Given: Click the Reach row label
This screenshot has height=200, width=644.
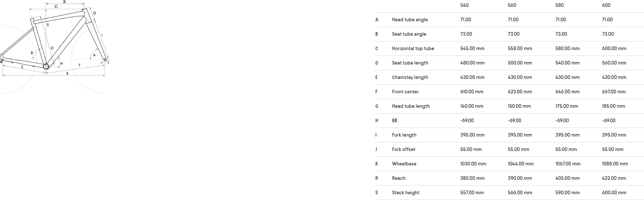Looking at the screenshot, I should 399,178.
